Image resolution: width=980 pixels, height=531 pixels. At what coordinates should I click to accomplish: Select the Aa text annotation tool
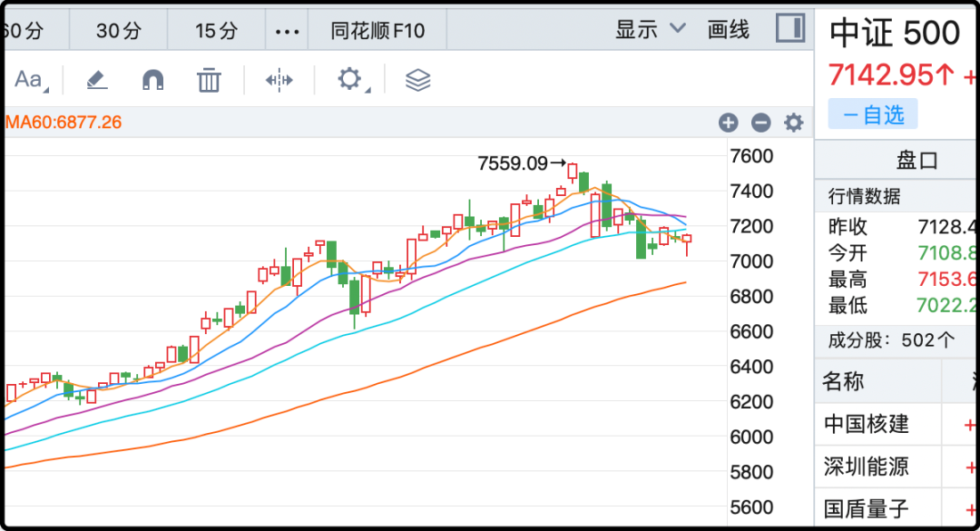pos(31,80)
